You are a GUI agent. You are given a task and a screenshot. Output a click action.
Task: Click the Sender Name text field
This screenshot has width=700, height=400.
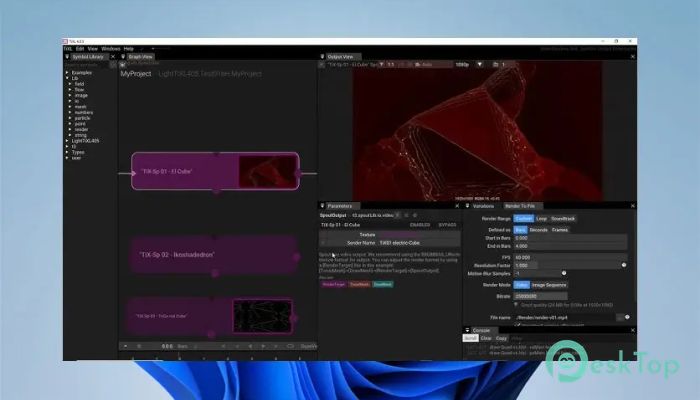(419, 243)
